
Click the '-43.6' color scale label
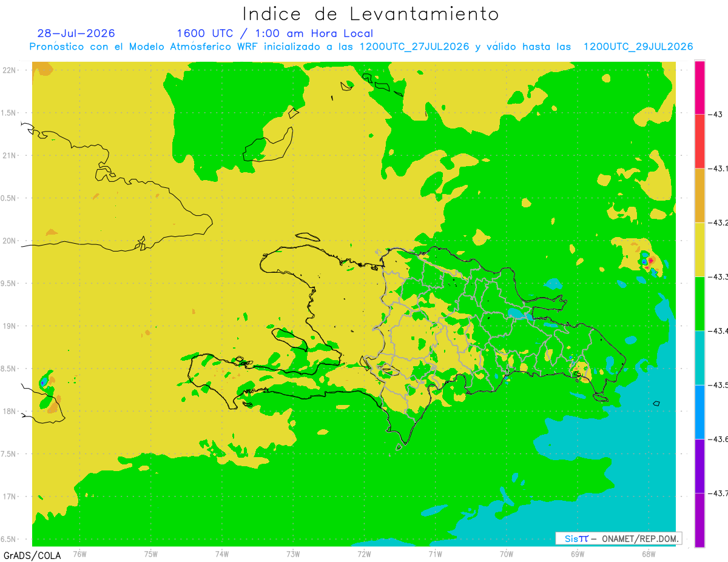717,439
